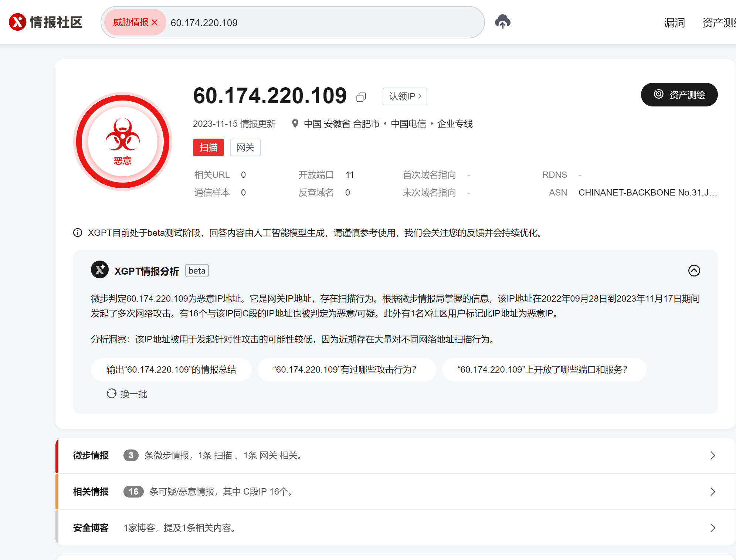Click the cloud upload icon

(502, 22)
